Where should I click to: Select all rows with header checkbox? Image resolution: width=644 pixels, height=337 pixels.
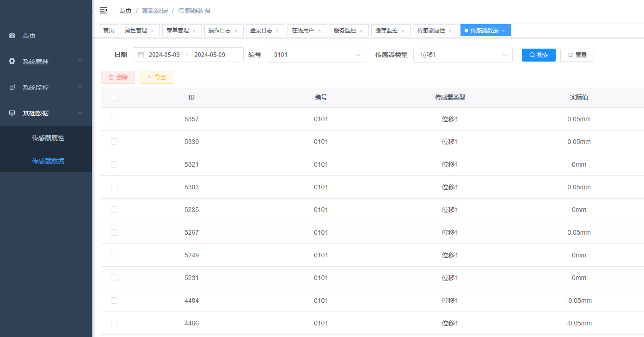[x=114, y=97]
